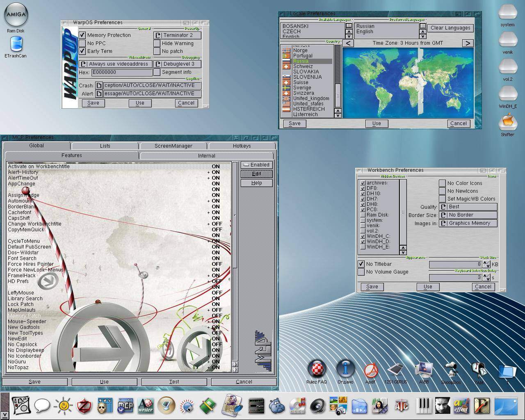Image resolution: width=525 pixels, height=420 pixels.
Task: Open the venik drive icon
Action: (508, 40)
